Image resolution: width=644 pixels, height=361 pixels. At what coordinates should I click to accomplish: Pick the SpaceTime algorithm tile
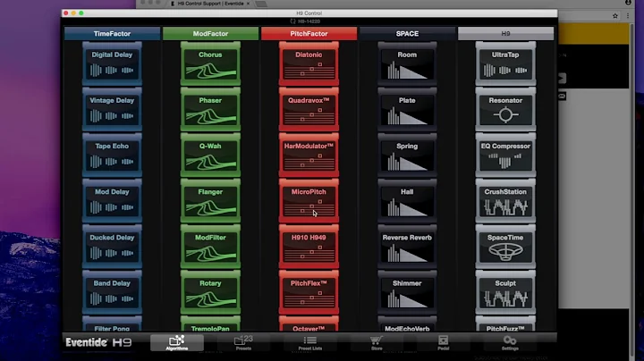505,247
